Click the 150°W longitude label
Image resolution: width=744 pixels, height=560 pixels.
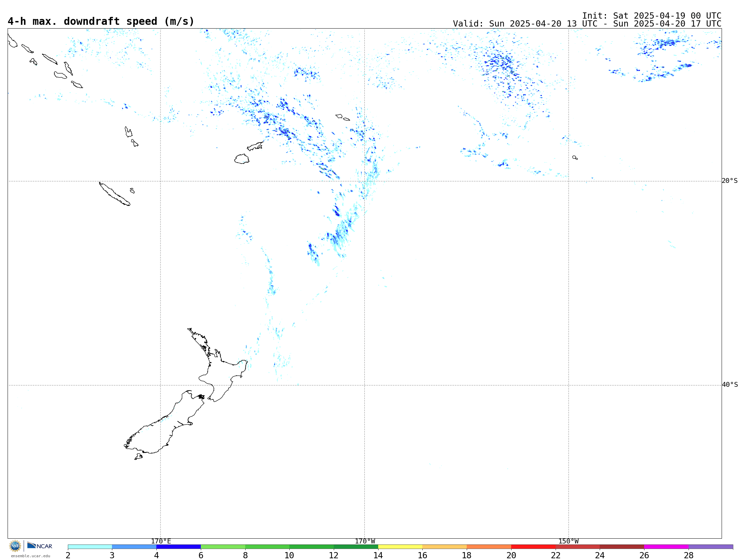click(x=568, y=541)
